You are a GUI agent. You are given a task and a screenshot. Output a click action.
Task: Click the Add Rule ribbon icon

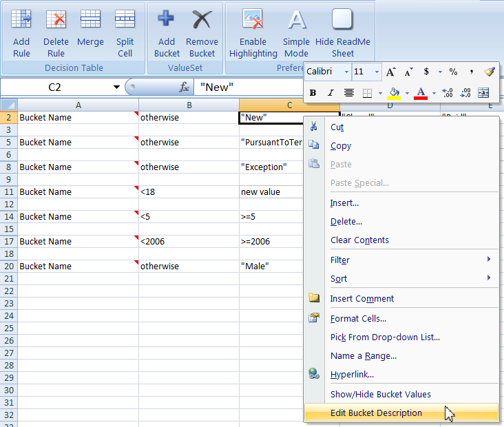pos(21,19)
